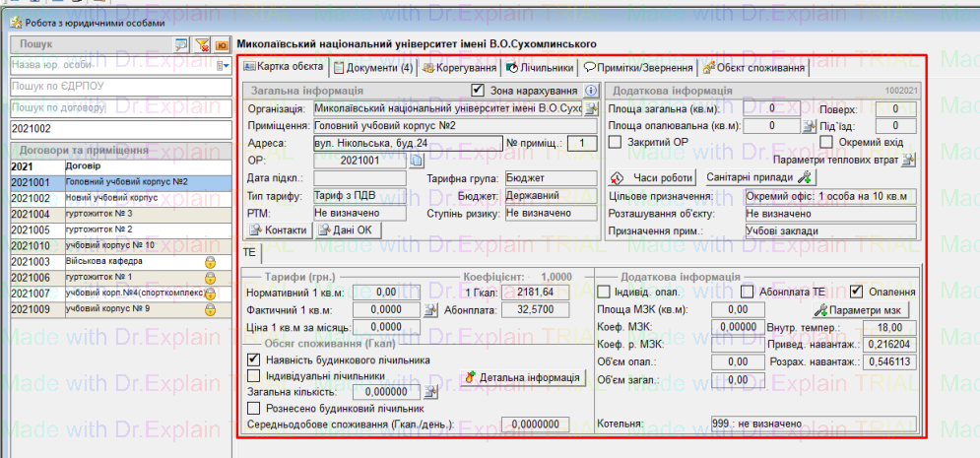Click the orange Ю icon in Пошук header
Viewport: 980px width, 458px height.
pos(222,44)
